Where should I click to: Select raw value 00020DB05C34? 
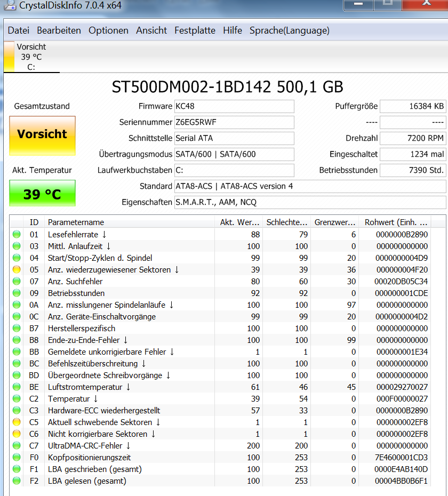pos(401,282)
